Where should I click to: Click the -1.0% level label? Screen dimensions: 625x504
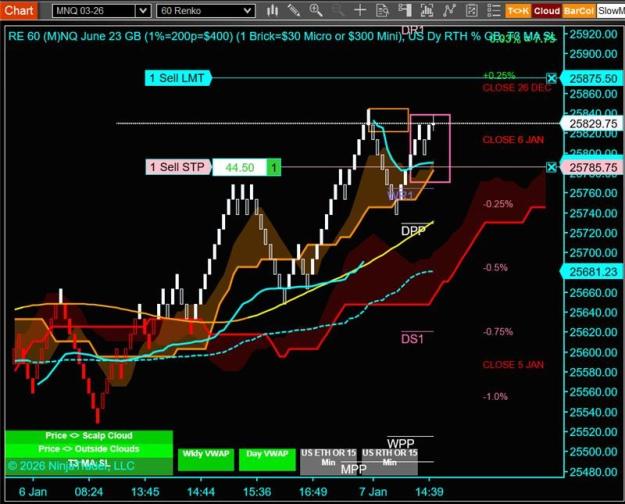[x=495, y=397]
